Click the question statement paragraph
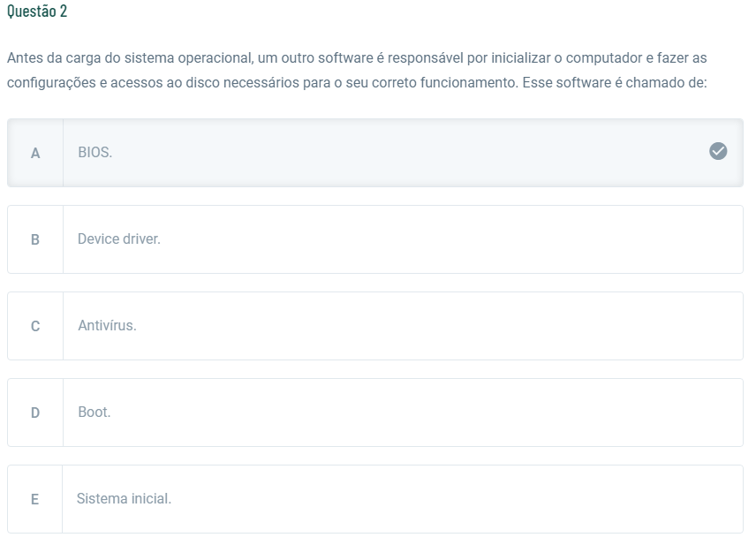756x545 pixels. tap(357, 70)
